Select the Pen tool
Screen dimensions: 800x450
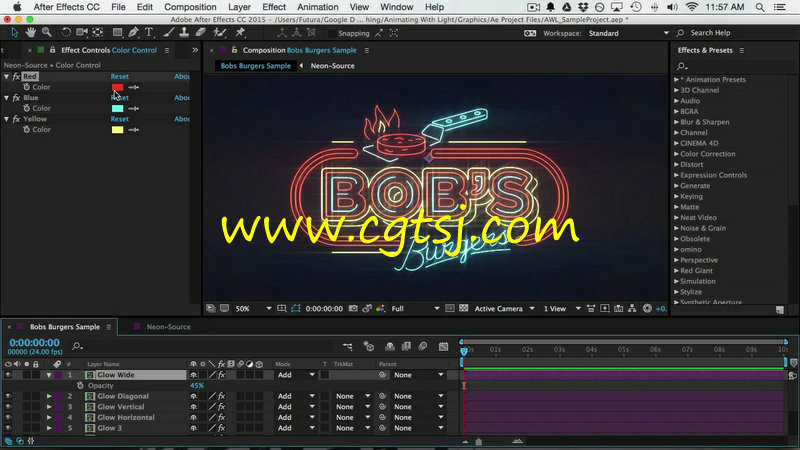[134, 33]
